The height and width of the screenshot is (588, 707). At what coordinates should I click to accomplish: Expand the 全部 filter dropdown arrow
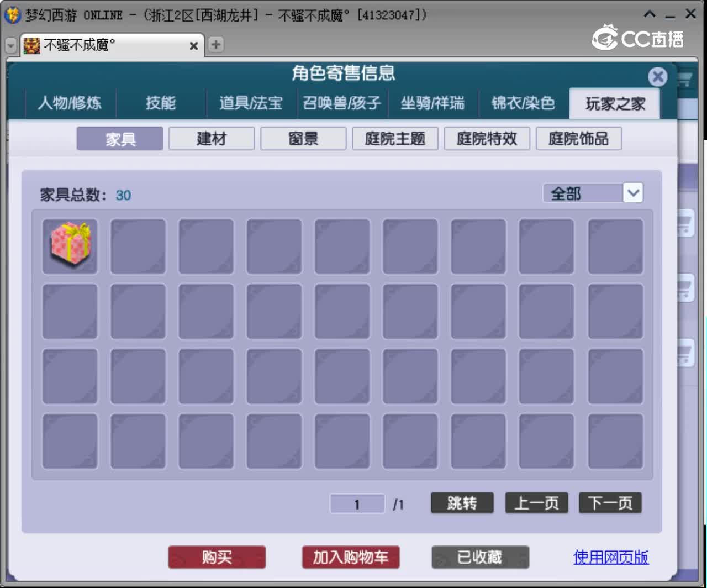point(633,193)
